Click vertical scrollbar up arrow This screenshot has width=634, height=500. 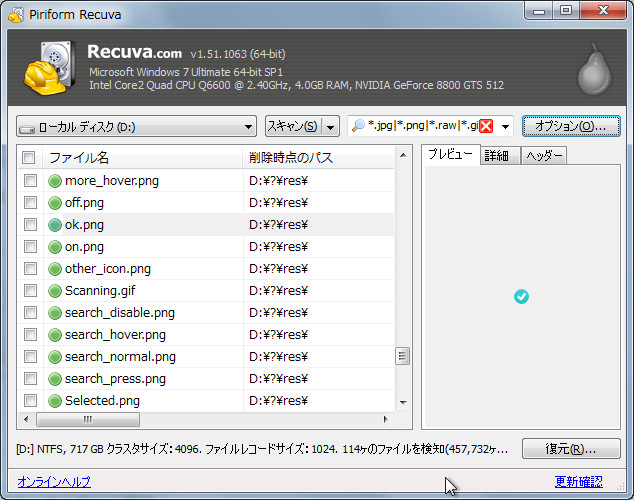[403, 156]
